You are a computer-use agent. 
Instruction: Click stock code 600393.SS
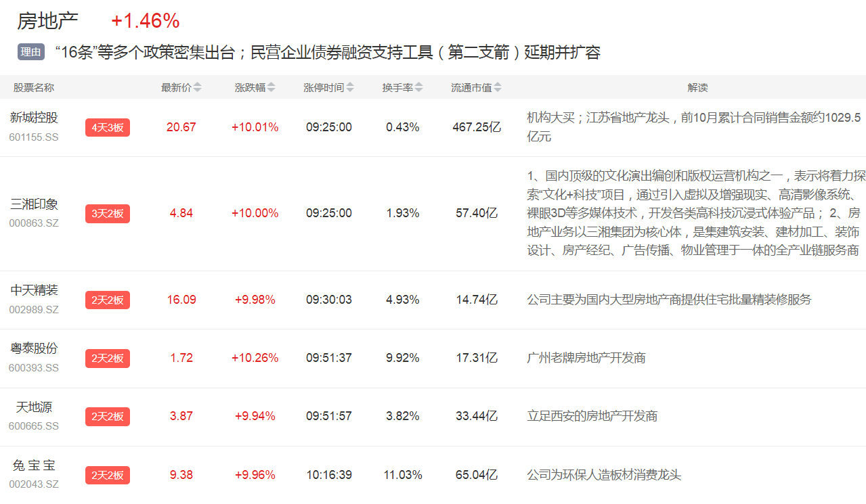click(x=34, y=368)
